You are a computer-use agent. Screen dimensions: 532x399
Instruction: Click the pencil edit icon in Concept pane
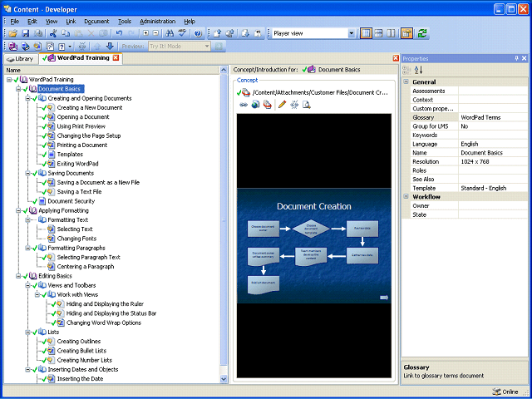click(282, 105)
